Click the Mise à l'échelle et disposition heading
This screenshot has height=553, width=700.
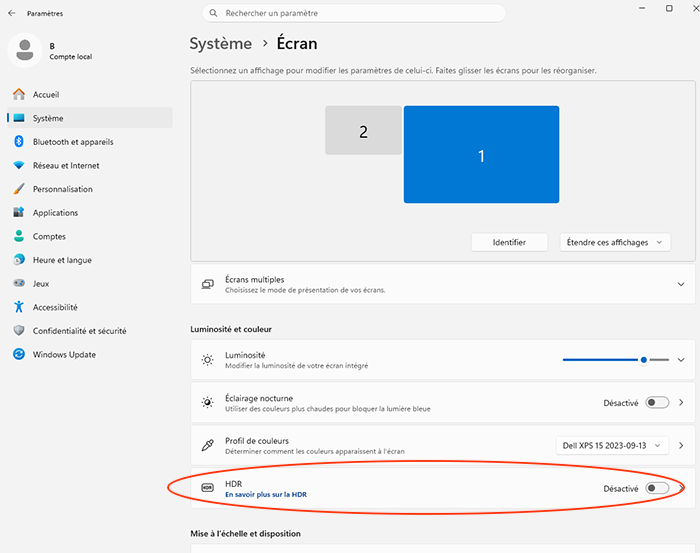click(245, 533)
